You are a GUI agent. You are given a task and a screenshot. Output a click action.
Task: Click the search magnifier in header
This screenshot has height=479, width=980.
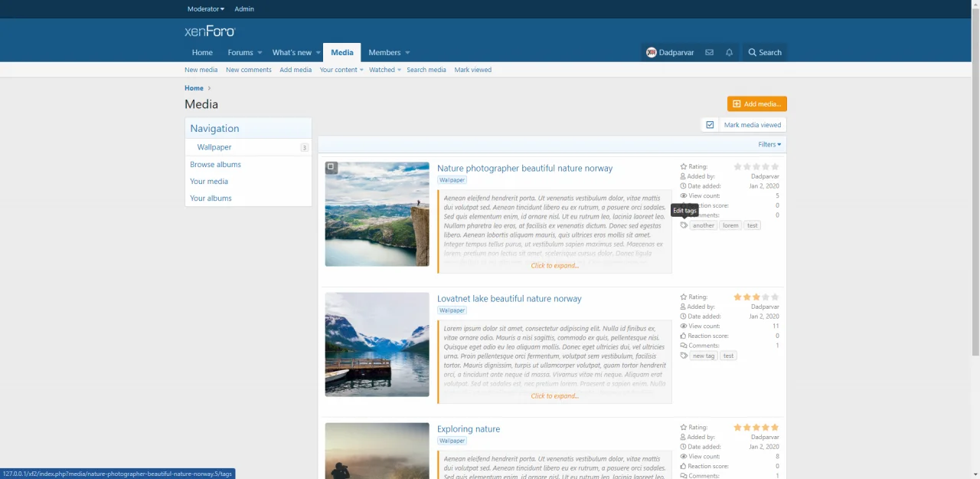tap(752, 52)
